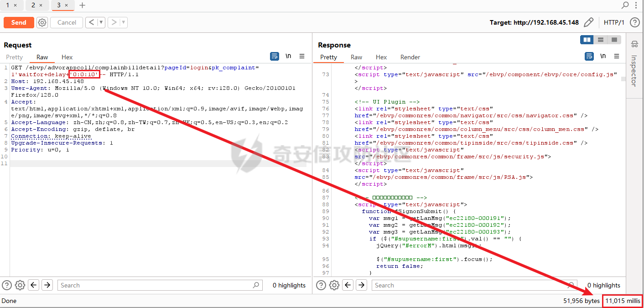The image size is (644, 308).
Task: Go forward to next request in history
Action: 113,22
